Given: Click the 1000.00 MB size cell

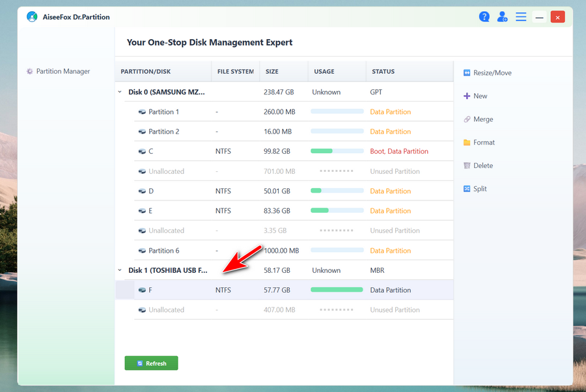Looking at the screenshot, I should 281,250.
